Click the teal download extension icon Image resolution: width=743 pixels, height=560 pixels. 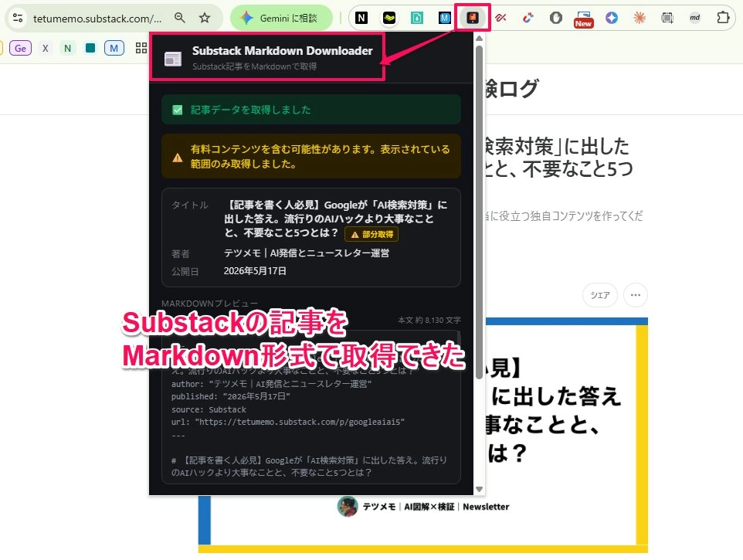[416, 18]
